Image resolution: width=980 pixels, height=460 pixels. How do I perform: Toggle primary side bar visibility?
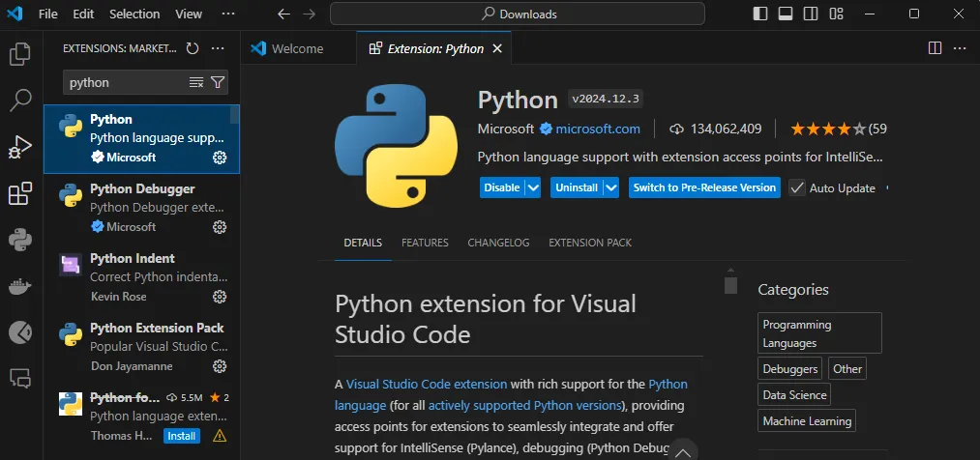pos(760,14)
